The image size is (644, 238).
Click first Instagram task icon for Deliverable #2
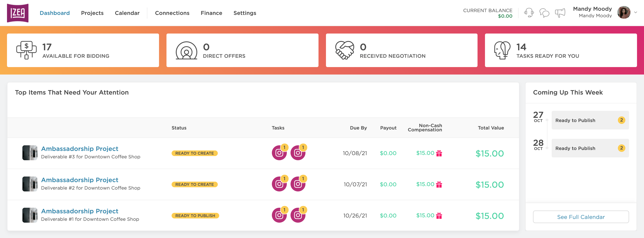279,184
